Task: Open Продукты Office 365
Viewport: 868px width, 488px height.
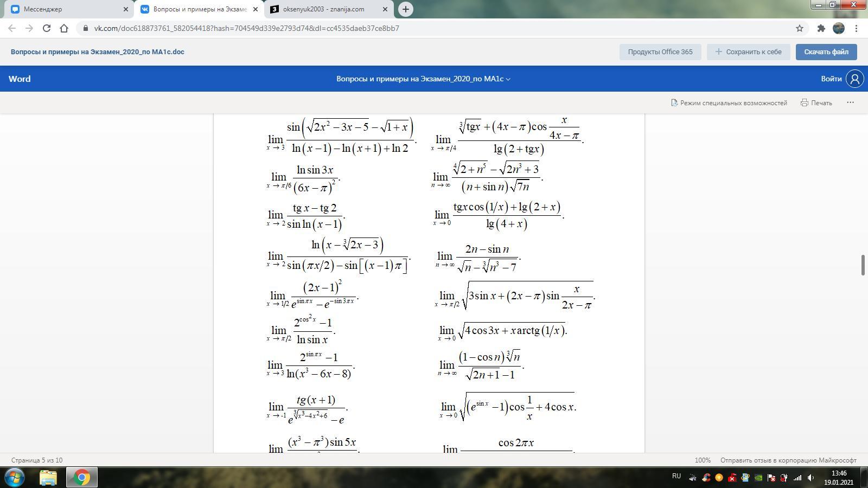Action: click(x=660, y=52)
